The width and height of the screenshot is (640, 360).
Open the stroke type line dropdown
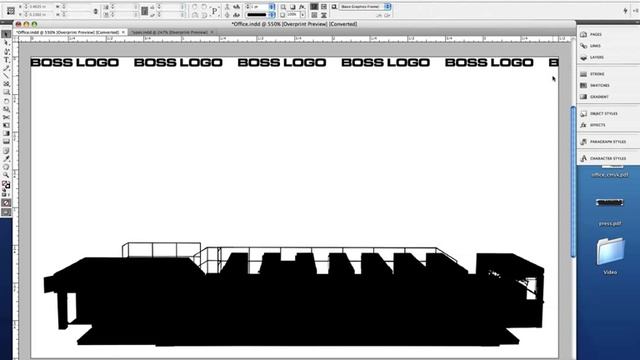[x=271, y=15]
